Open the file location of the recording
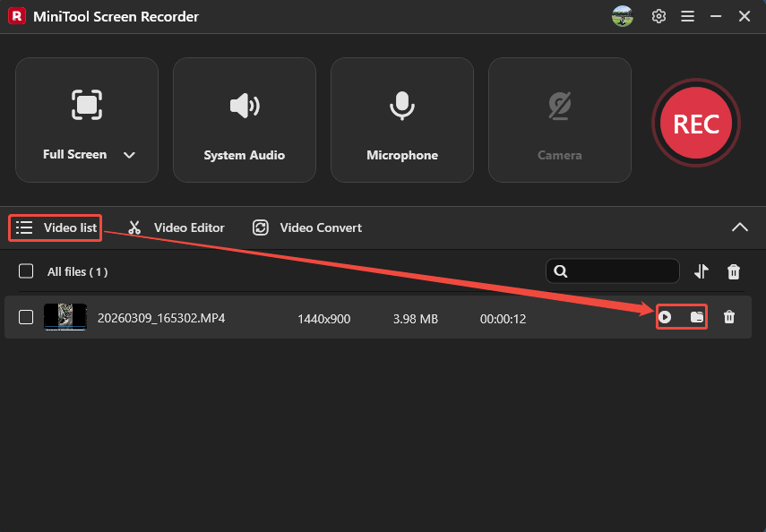766x532 pixels. point(694,316)
